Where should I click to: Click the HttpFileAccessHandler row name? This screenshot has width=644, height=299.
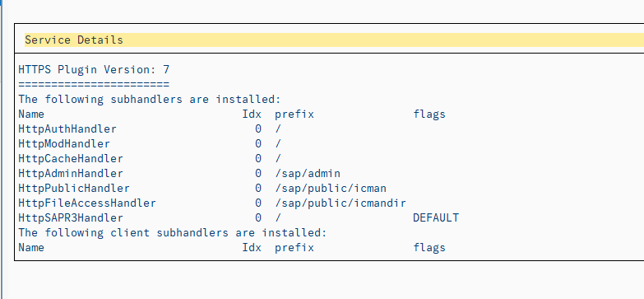coord(87,203)
